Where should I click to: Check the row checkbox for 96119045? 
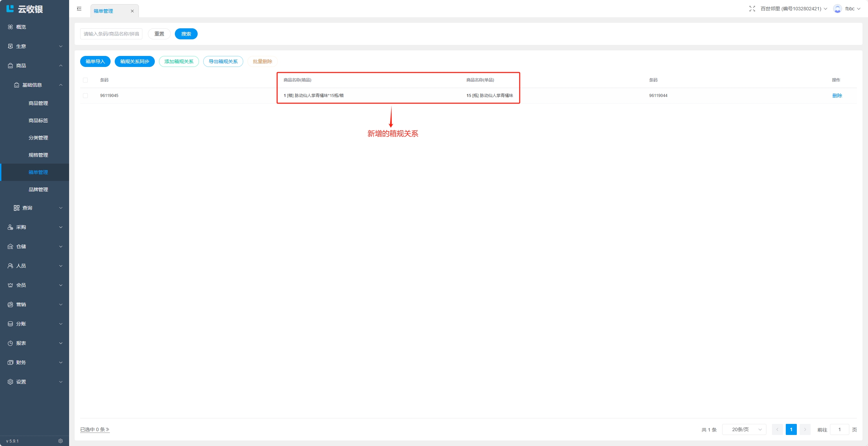[x=85, y=96]
